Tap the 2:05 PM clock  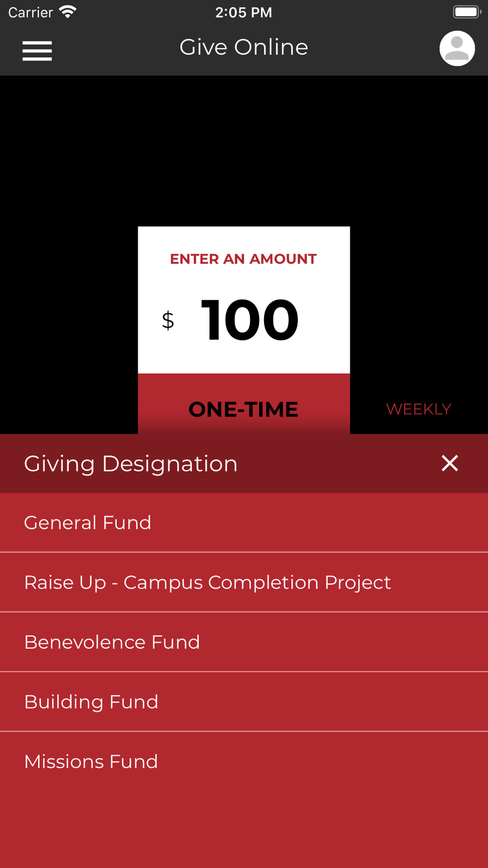coord(244,12)
